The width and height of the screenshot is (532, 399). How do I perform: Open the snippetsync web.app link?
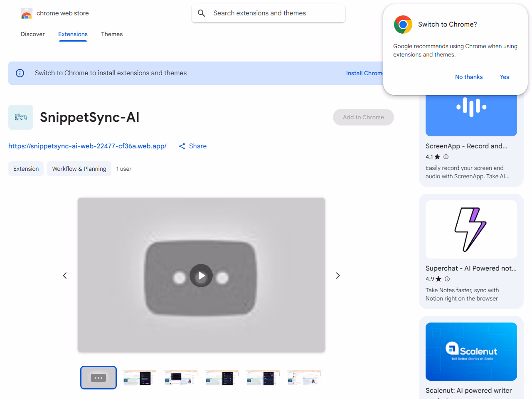click(x=87, y=146)
